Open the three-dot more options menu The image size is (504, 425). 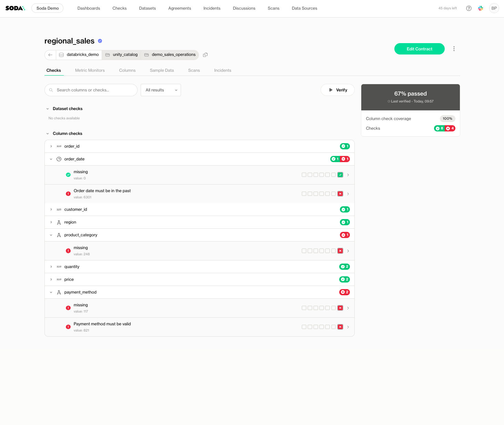coord(454,49)
